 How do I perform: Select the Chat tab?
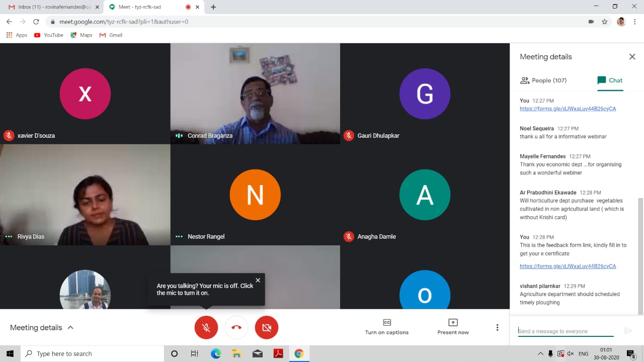610,80
